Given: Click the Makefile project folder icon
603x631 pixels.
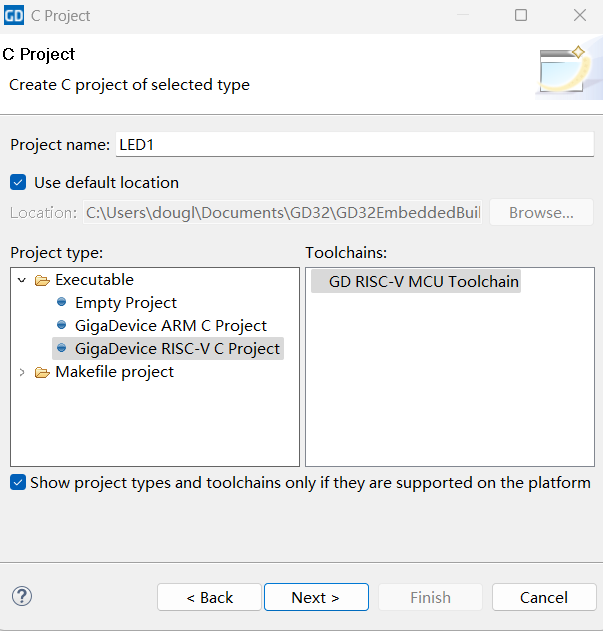Looking at the screenshot, I should [x=42, y=372].
